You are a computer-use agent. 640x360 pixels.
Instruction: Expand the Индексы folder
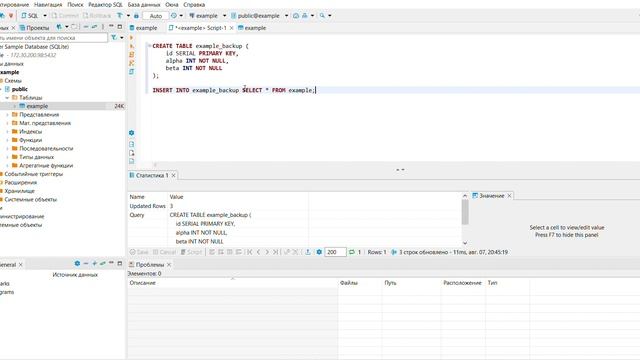pyautogui.click(x=7, y=131)
